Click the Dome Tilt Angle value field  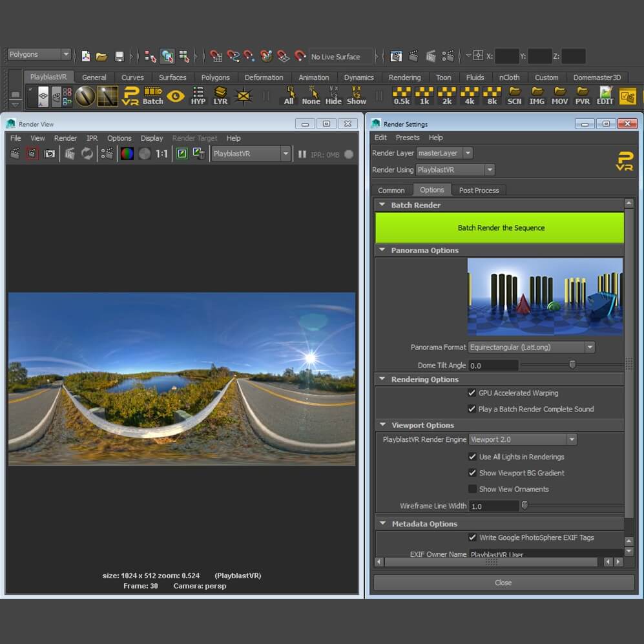(x=493, y=366)
